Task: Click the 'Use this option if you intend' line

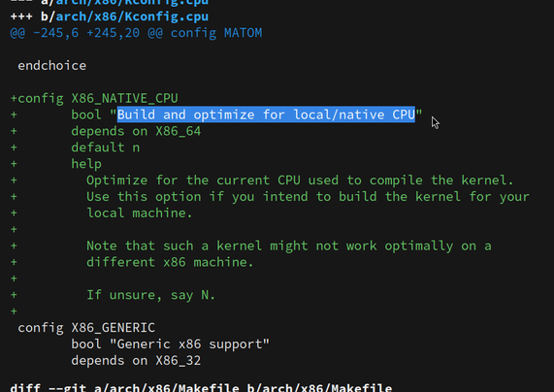Action: click(x=308, y=197)
